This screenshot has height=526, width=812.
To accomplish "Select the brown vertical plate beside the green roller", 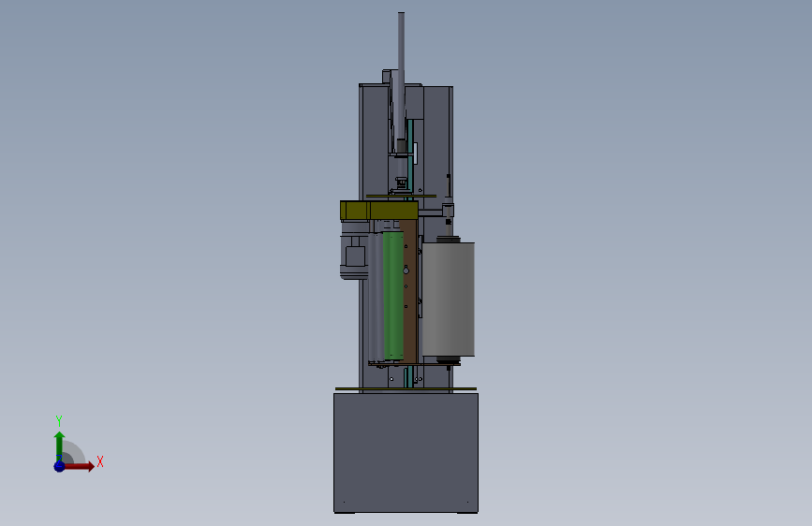I will coord(410,291).
